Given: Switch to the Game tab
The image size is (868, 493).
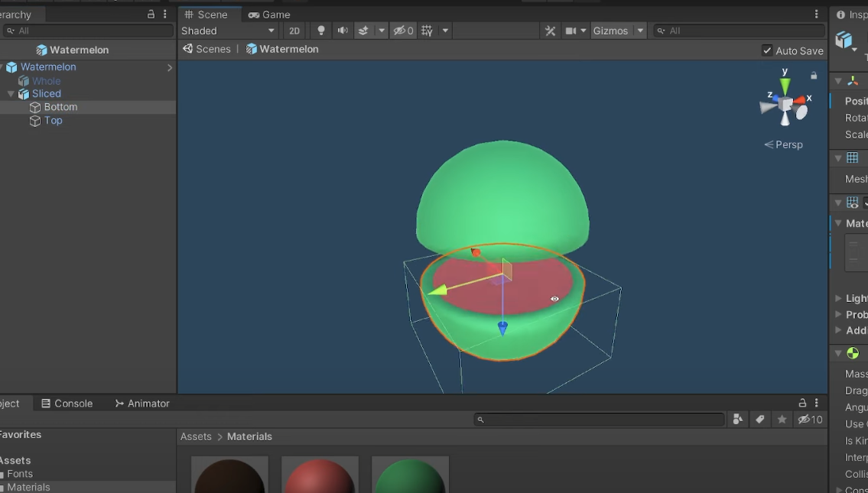Looking at the screenshot, I should pyautogui.click(x=270, y=15).
